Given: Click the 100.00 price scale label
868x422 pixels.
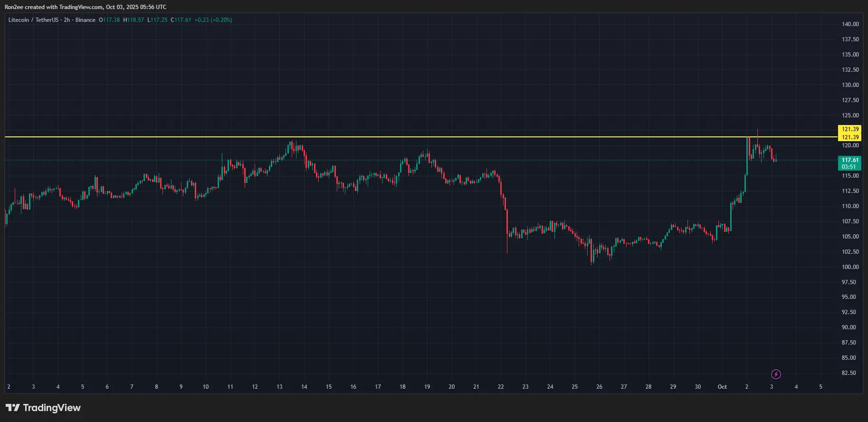Looking at the screenshot, I should (850, 267).
